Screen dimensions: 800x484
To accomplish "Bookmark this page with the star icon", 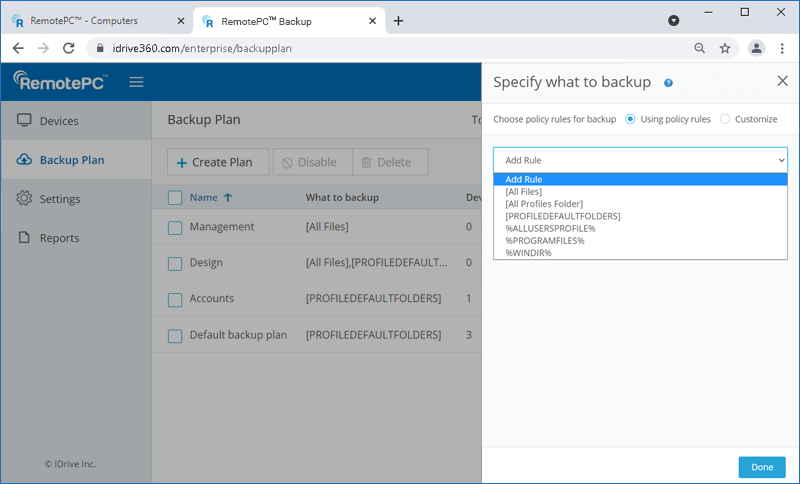I will click(x=725, y=48).
